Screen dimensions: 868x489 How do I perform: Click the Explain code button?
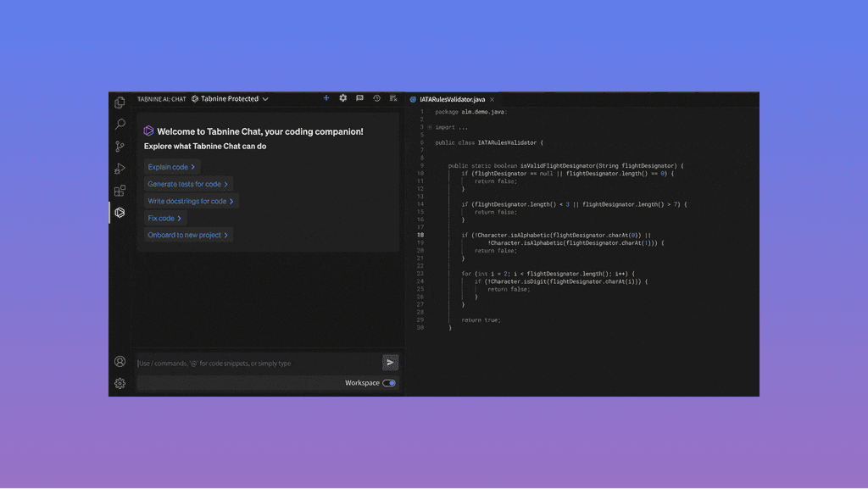172,167
